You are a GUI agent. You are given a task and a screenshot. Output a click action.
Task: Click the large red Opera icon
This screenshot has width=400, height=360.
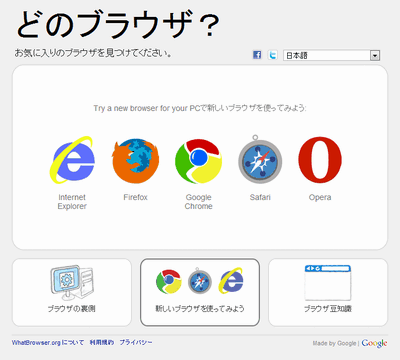point(320,160)
